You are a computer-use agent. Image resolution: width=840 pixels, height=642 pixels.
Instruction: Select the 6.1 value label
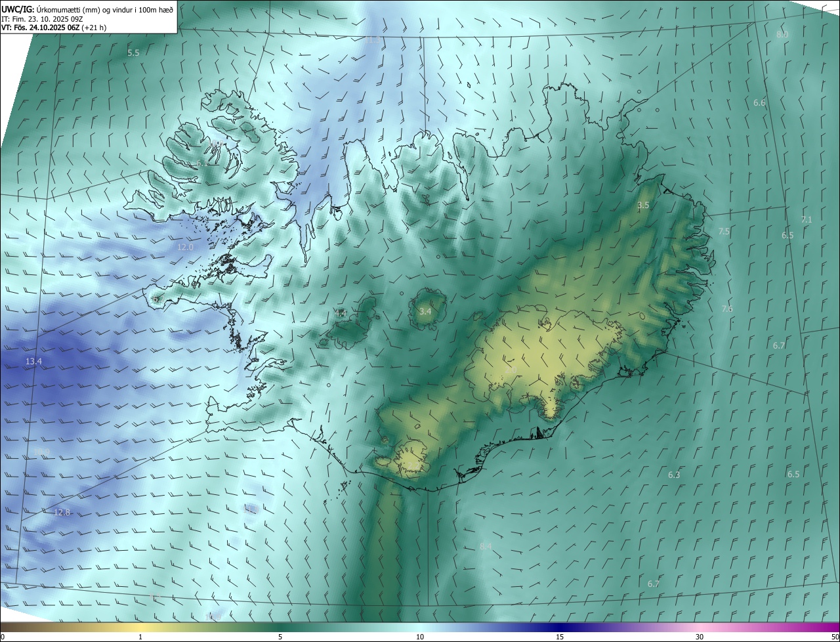pos(203,163)
